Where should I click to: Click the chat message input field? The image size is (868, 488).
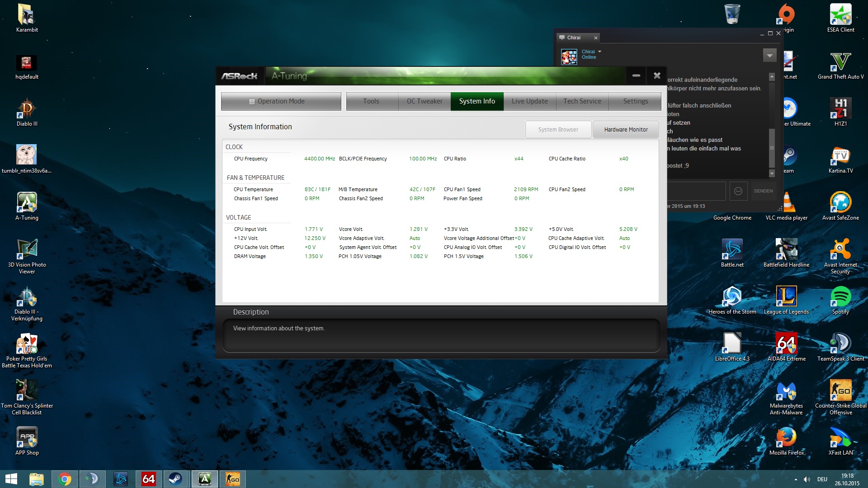[x=696, y=191]
